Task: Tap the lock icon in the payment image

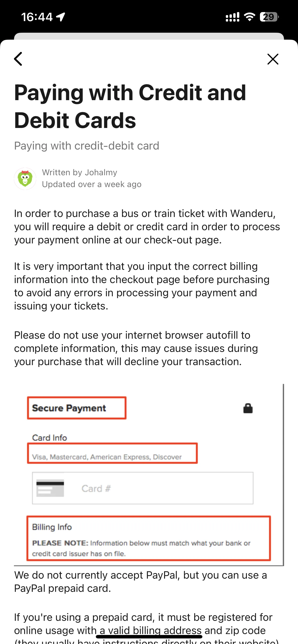Action: click(248, 408)
